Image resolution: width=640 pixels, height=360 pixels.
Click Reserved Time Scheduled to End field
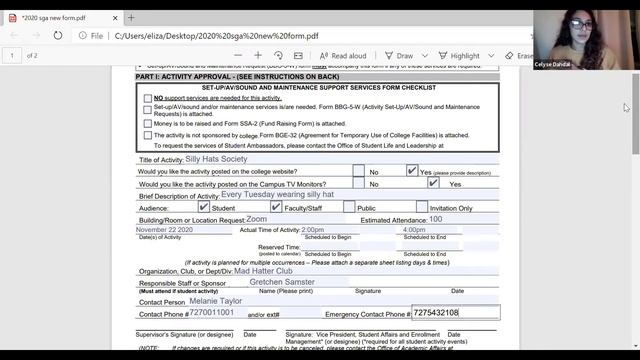pyautogui.click(x=431, y=246)
